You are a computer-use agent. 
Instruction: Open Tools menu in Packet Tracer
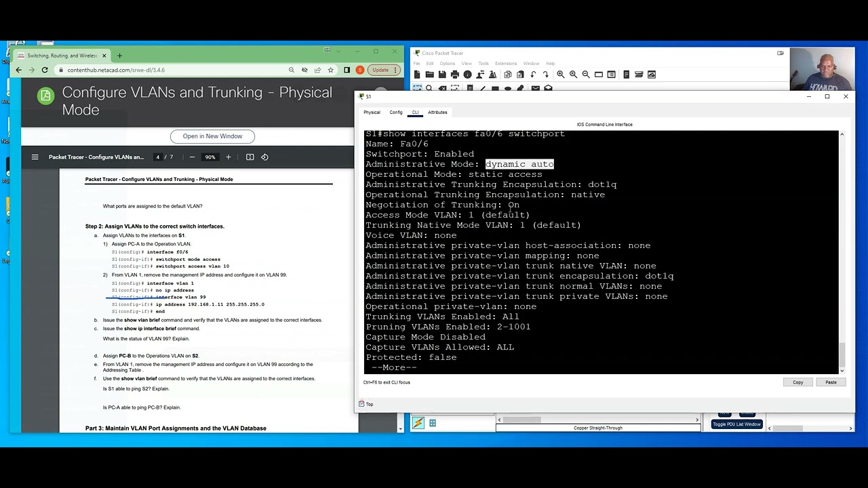click(484, 64)
